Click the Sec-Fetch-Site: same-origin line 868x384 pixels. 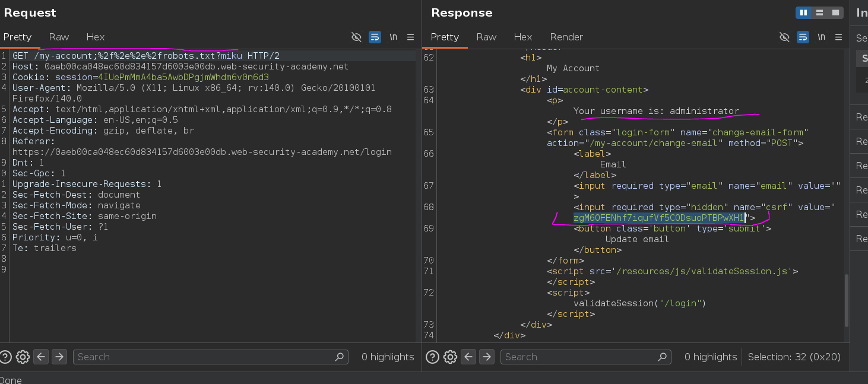tap(84, 216)
